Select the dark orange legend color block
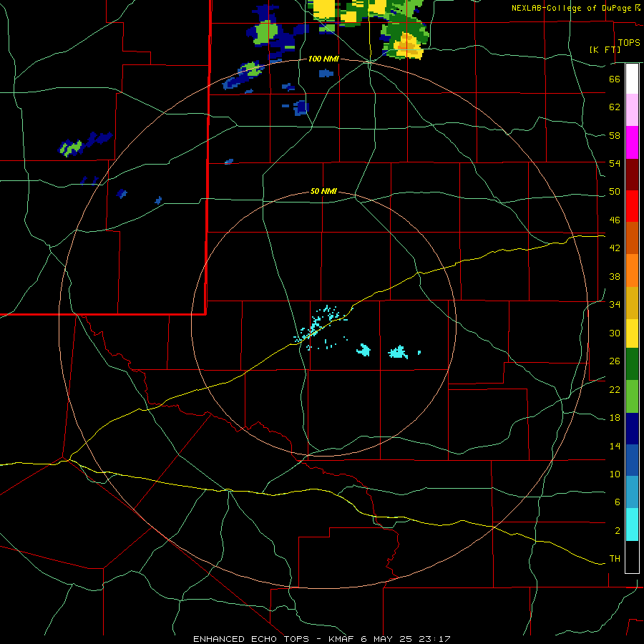Viewport: 644px width, 644px height. tap(632, 238)
